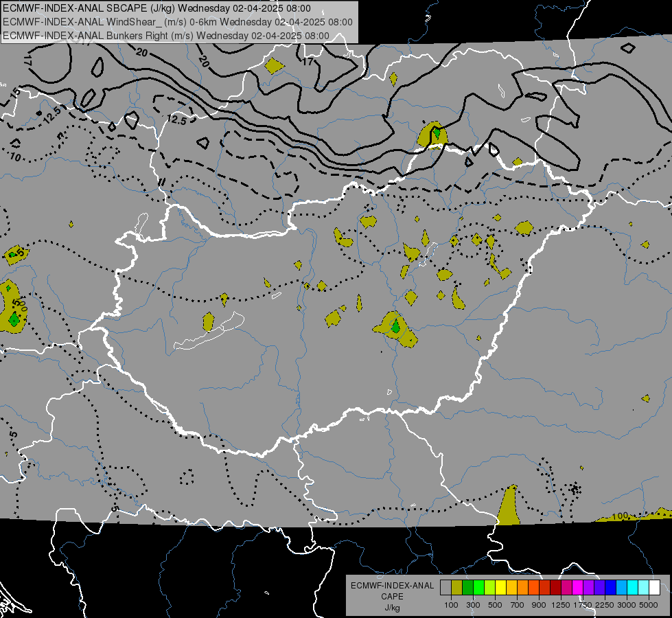Click legend tick value 1750
This screenshot has height=618, width=672.
[x=583, y=605]
